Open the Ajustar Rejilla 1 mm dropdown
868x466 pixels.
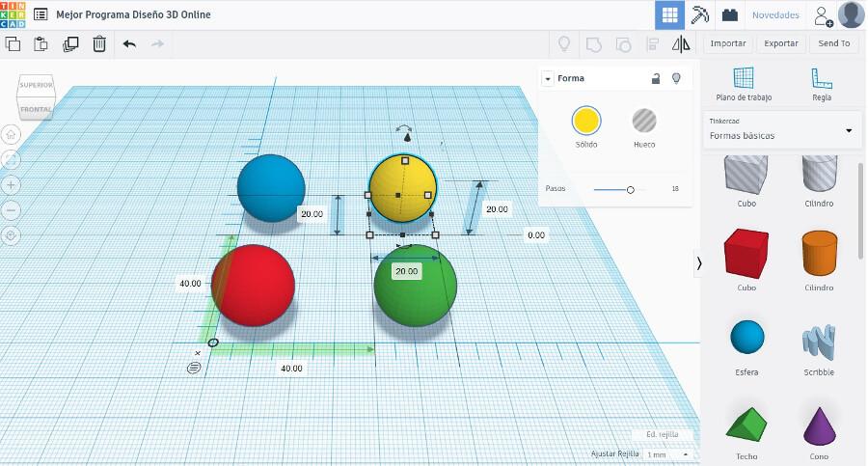pos(669,454)
